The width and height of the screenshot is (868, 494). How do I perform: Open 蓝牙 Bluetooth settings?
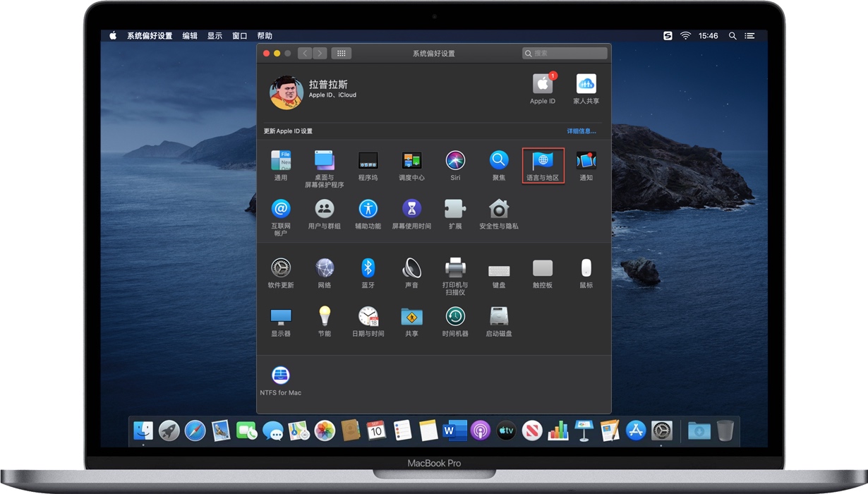[x=368, y=272]
